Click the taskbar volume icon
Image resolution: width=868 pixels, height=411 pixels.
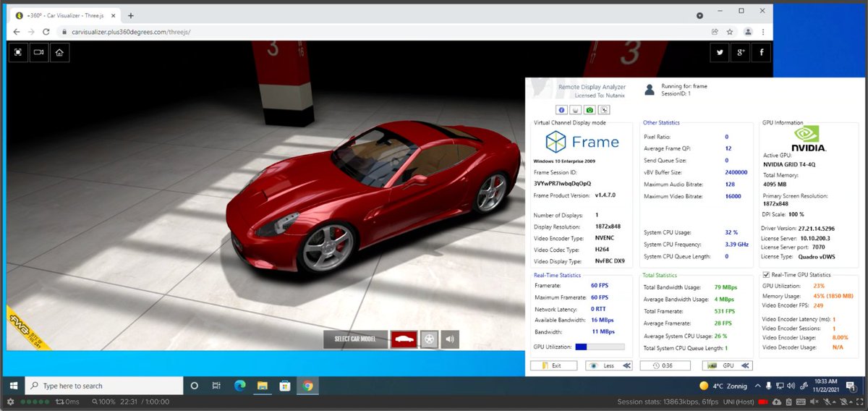[x=791, y=386]
